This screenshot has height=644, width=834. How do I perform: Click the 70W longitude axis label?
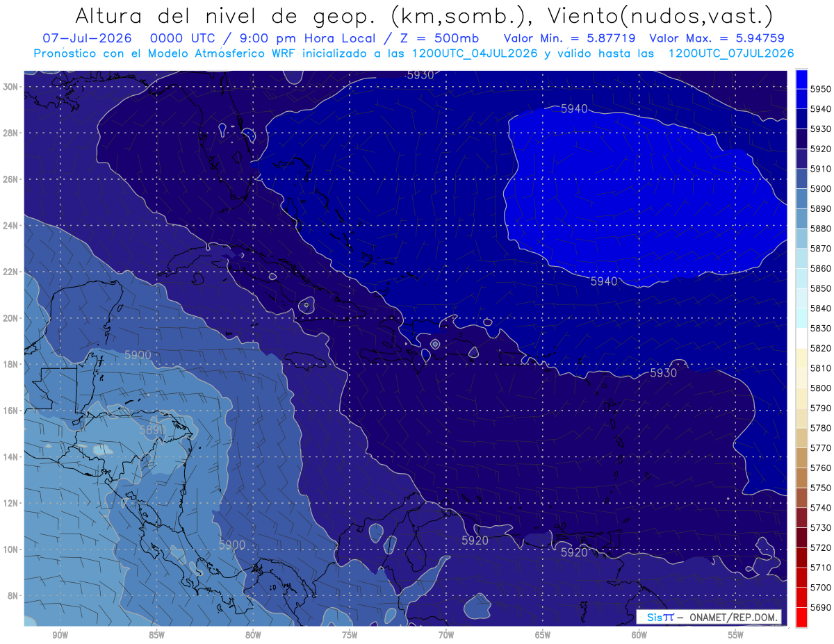[x=446, y=635]
